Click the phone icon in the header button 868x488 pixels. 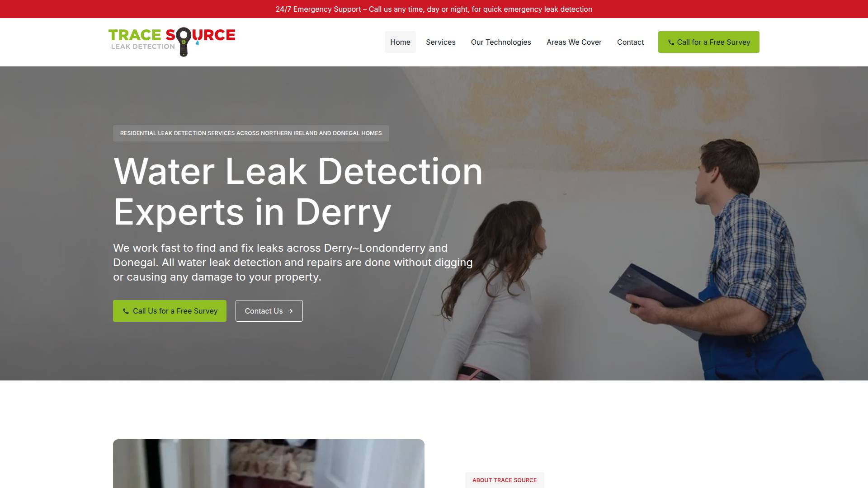pos(671,42)
